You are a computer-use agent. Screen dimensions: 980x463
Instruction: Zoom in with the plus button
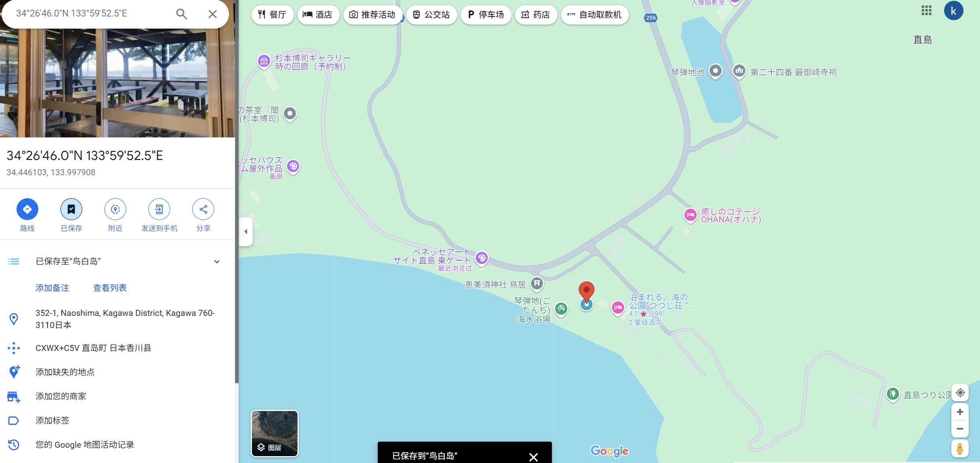click(960, 412)
